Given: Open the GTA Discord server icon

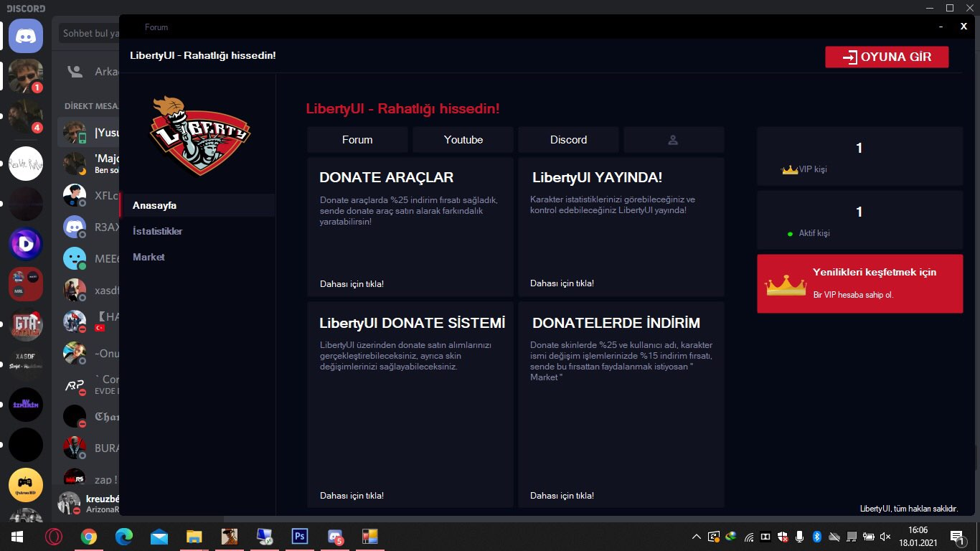Looking at the screenshot, I should [x=26, y=324].
